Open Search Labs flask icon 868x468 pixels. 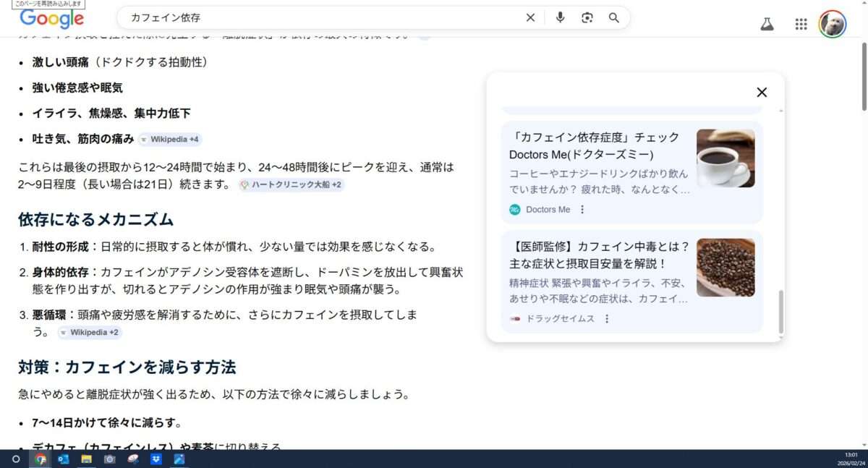(x=767, y=24)
